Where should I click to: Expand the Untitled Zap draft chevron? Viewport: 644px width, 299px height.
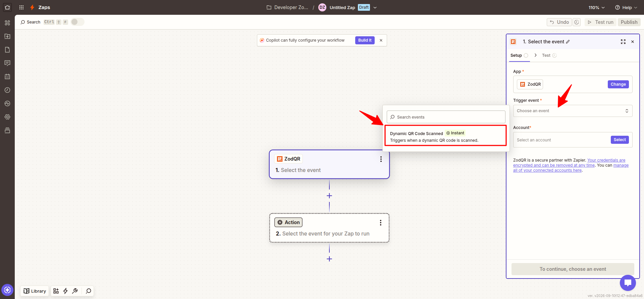375,7
